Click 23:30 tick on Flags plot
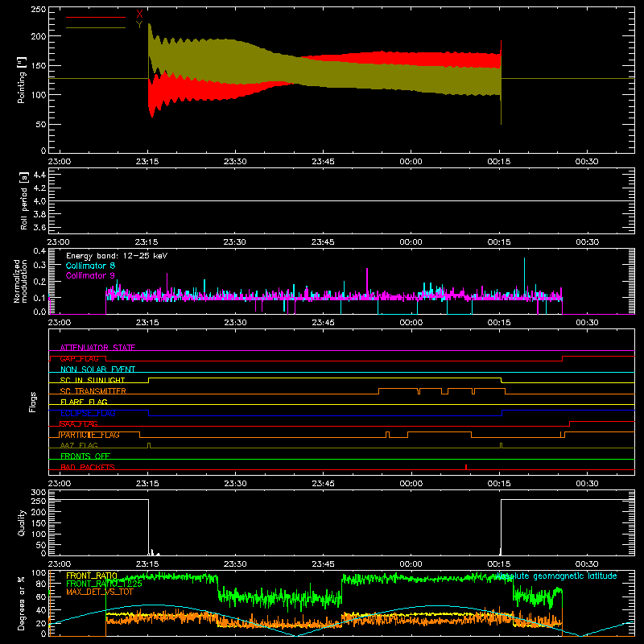This screenshot has height=644, width=644. tap(235, 484)
